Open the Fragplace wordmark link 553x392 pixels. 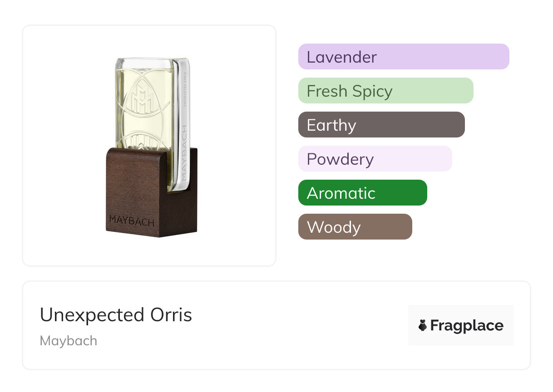coord(467,326)
